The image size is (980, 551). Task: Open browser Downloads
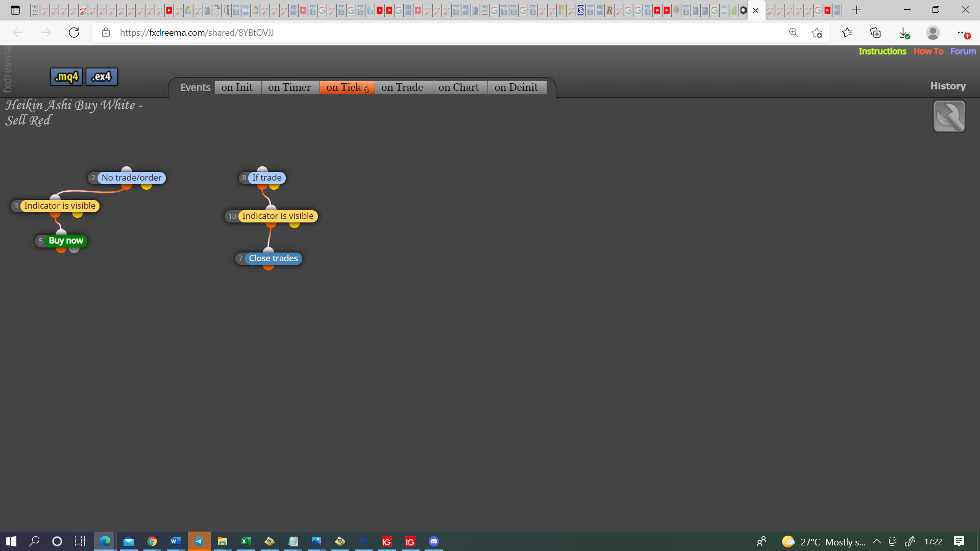[x=904, y=33]
